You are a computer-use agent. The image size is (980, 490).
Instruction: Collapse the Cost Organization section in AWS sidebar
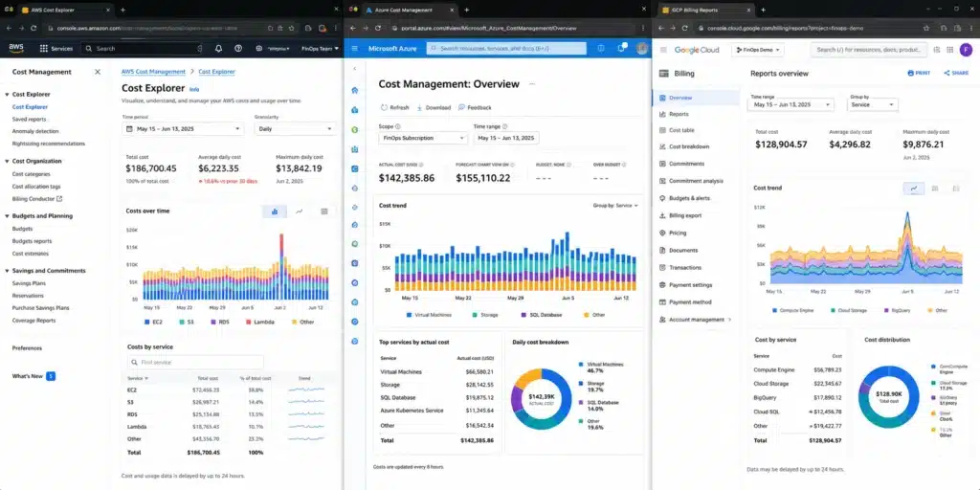pos(7,161)
